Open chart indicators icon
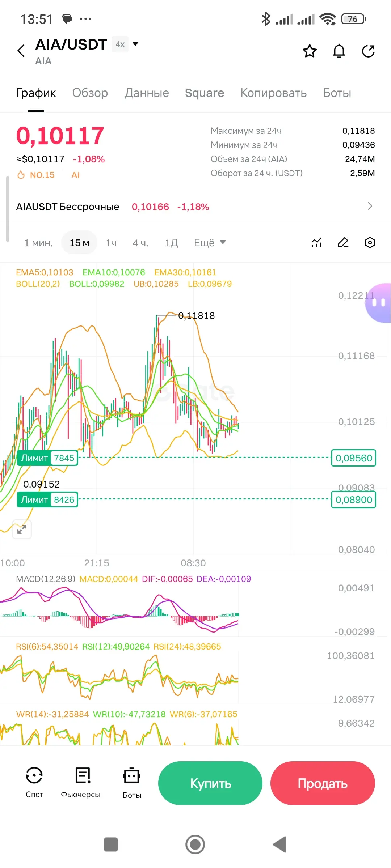Screen dimensions: 391x868 tap(316, 242)
